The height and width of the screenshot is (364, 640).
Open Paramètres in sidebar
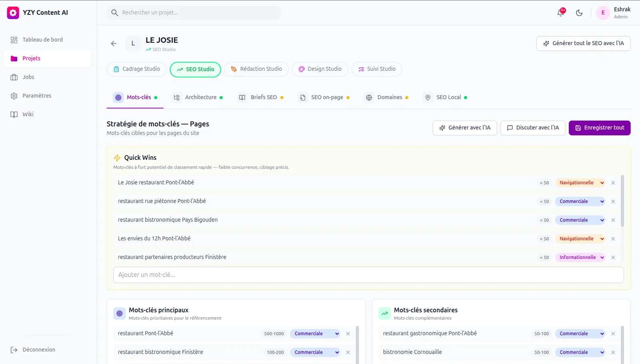click(x=47, y=96)
